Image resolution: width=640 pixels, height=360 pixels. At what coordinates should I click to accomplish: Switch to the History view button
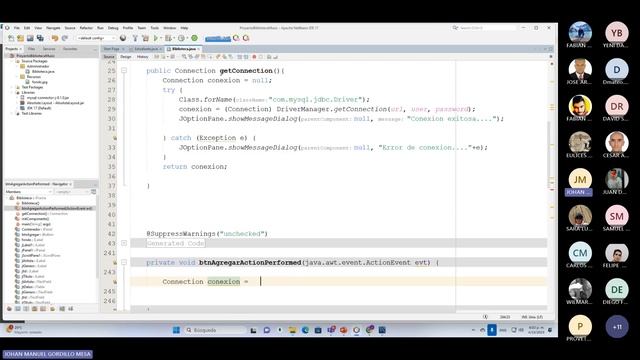click(142, 57)
